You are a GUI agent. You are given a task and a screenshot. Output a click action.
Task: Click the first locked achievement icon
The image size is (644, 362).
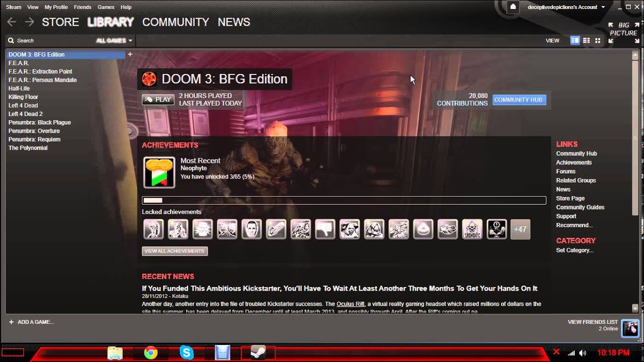click(153, 229)
